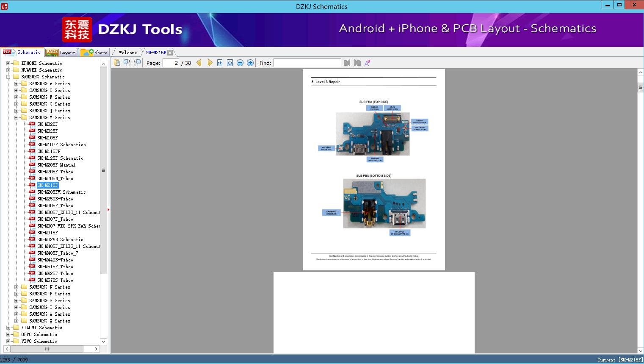Collapse the SAMSUNG Schematic folder

pyautogui.click(x=8, y=77)
